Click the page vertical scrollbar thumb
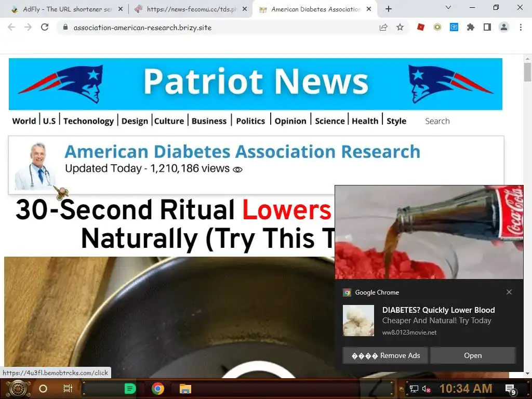532x399 pixels. pyautogui.click(x=527, y=72)
